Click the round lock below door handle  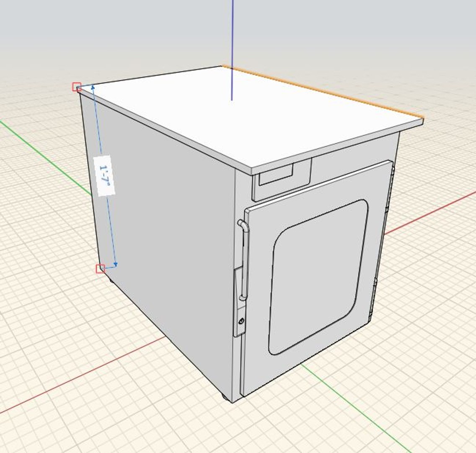(x=241, y=321)
